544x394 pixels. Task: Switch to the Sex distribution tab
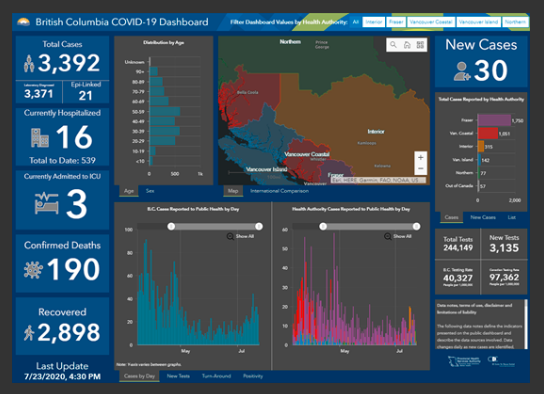click(x=150, y=191)
